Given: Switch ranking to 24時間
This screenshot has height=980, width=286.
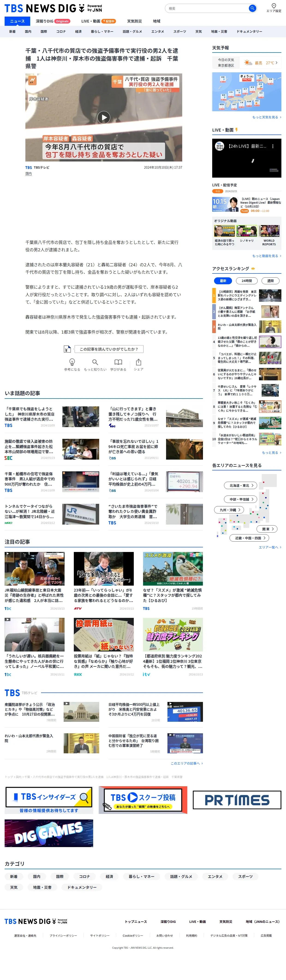Looking at the screenshot, I should click(246, 281).
